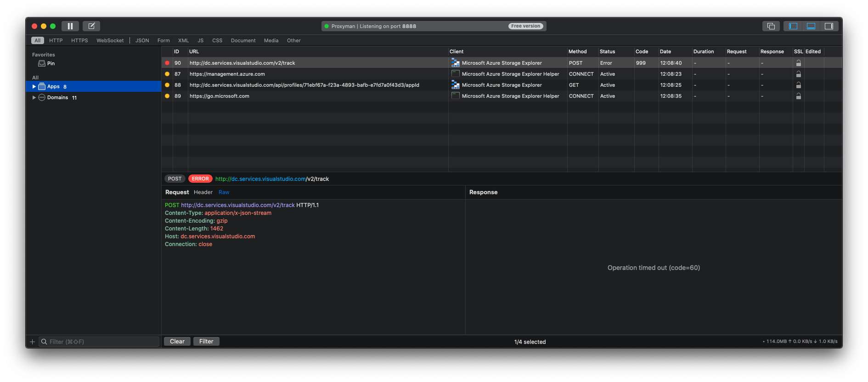Select the Media filter tab
868x382 pixels.
pyautogui.click(x=271, y=40)
